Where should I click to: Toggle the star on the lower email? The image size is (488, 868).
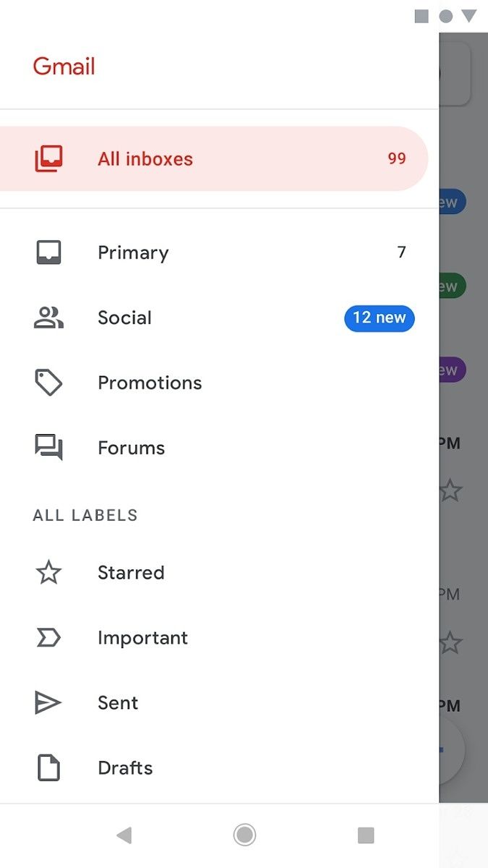pos(451,642)
